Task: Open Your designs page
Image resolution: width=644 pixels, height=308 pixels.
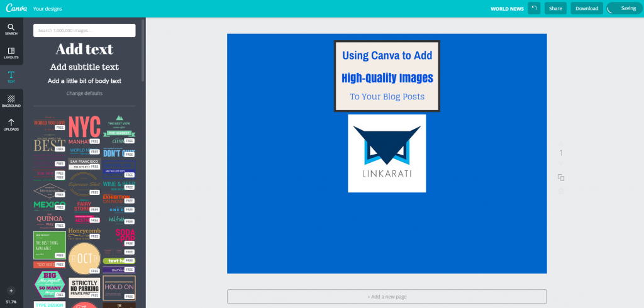Action: [48, 9]
